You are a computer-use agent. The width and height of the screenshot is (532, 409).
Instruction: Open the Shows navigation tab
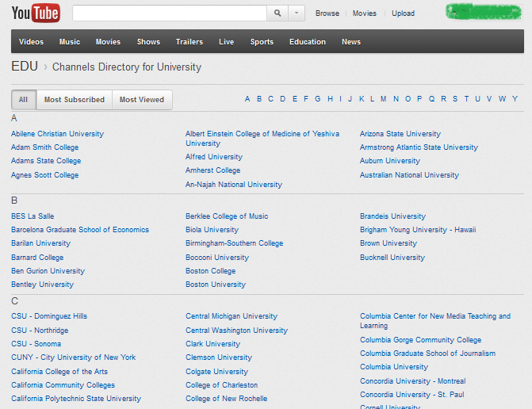click(x=148, y=42)
